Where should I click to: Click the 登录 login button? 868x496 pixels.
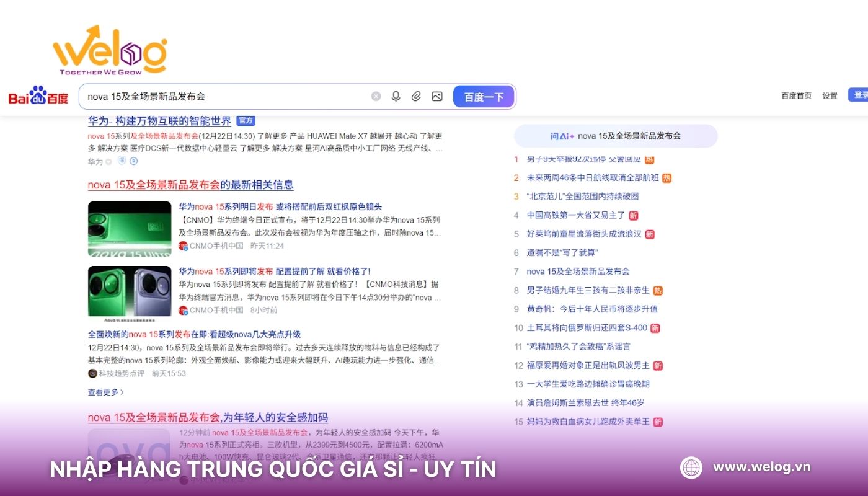861,96
